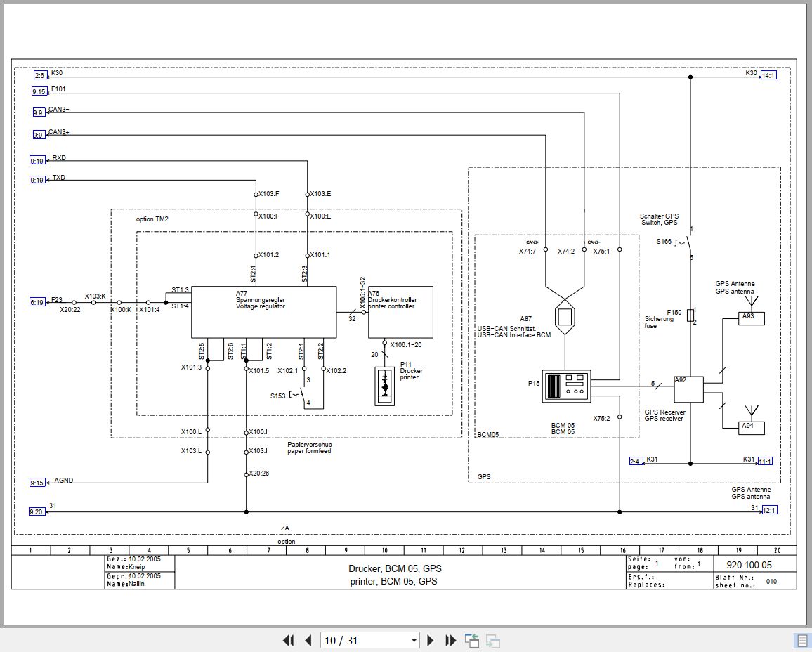Screen dimensions: 812x652
Task: Click the 'USB-CAN Interface BCM' text
Action: 514,335
